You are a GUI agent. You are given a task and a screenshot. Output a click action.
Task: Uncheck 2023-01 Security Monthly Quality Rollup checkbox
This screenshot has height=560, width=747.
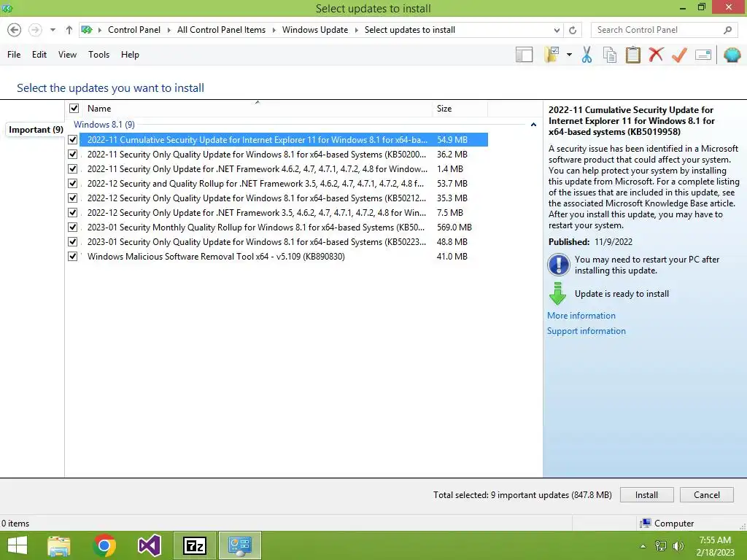click(x=72, y=227)
